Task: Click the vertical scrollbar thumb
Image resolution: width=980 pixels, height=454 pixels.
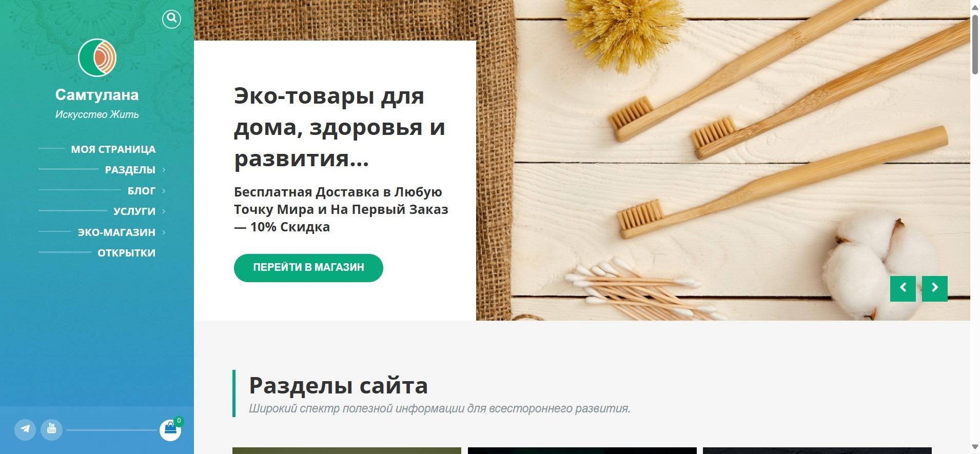Action: [975, 45]
